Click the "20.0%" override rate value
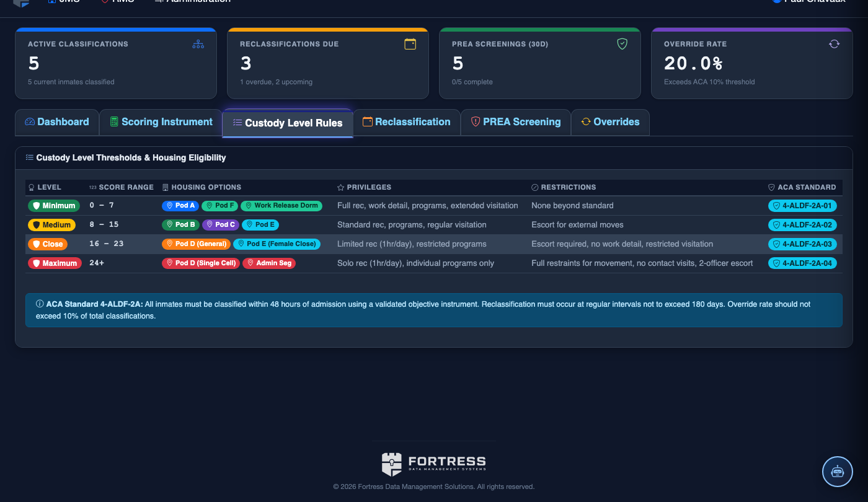Viewport: 868px width, 502px height. pyautogui.click(x=694, y=63)
